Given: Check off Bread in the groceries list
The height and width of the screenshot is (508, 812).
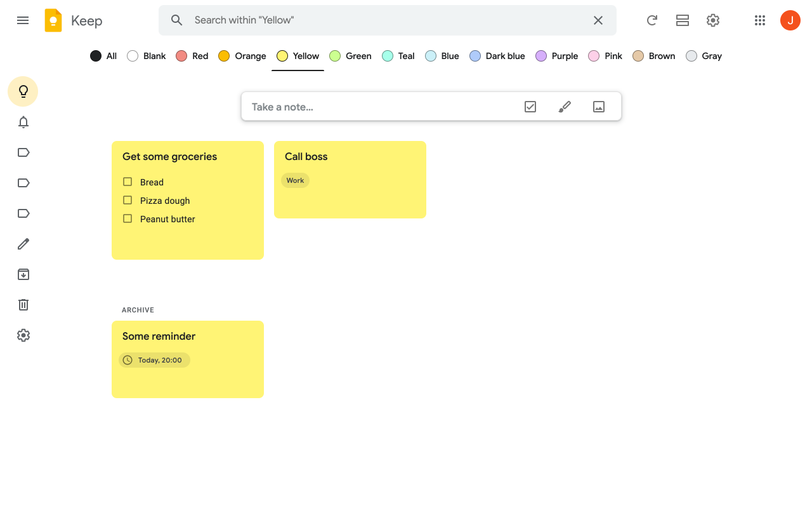Looking at the screenshot, I should click(x=127, y=182).
